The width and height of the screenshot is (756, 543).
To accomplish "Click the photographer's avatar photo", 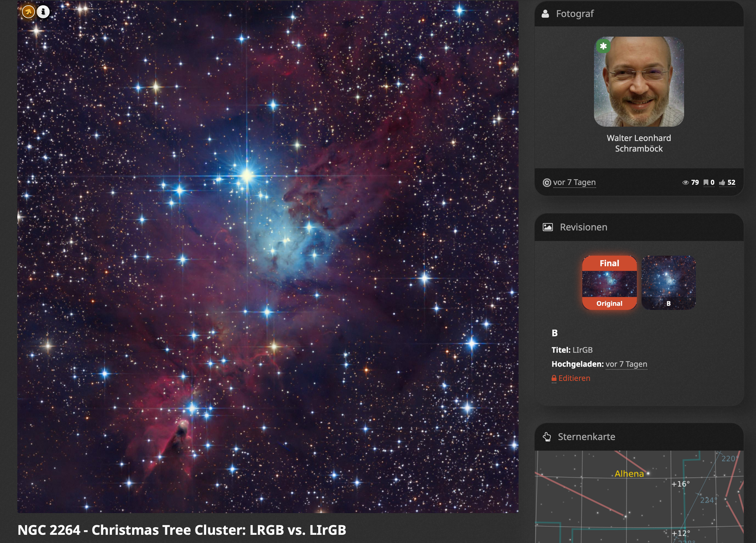I will click(639, 82).
